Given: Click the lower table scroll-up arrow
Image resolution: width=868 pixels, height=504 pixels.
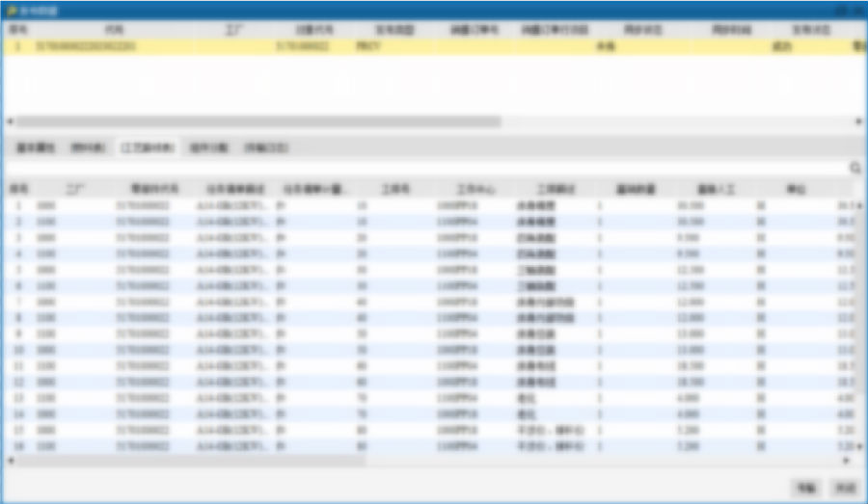Looking at the screenshot, I should 859,206.
